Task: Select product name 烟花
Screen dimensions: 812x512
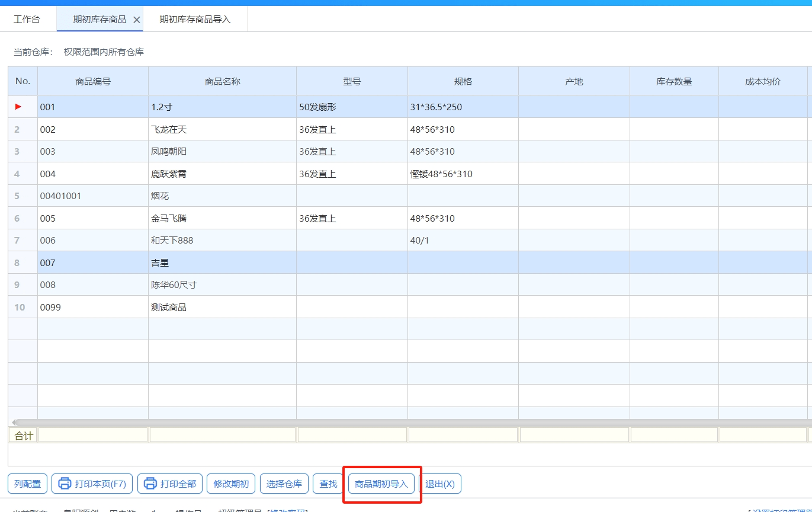Action: pos(223,196)
